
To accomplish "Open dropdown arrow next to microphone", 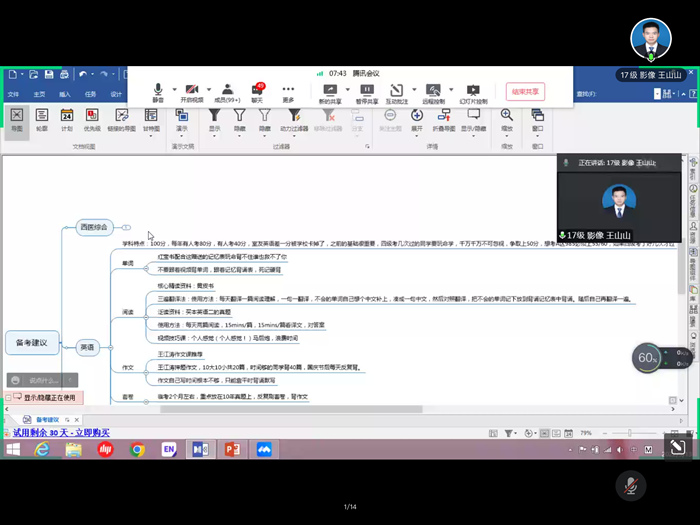I will (173, 89).
